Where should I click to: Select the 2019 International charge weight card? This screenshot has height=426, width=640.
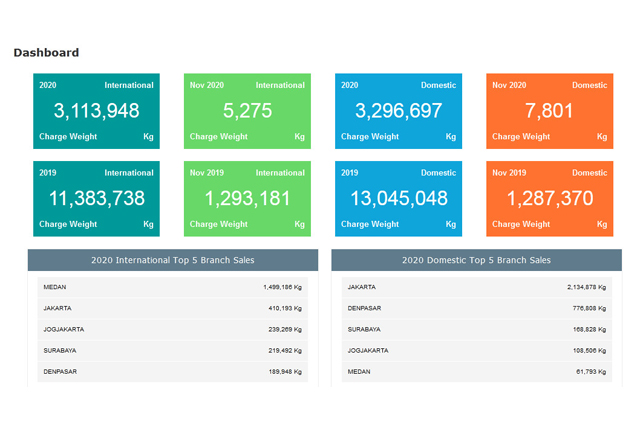pyautogui.click(x=96, y=198)
